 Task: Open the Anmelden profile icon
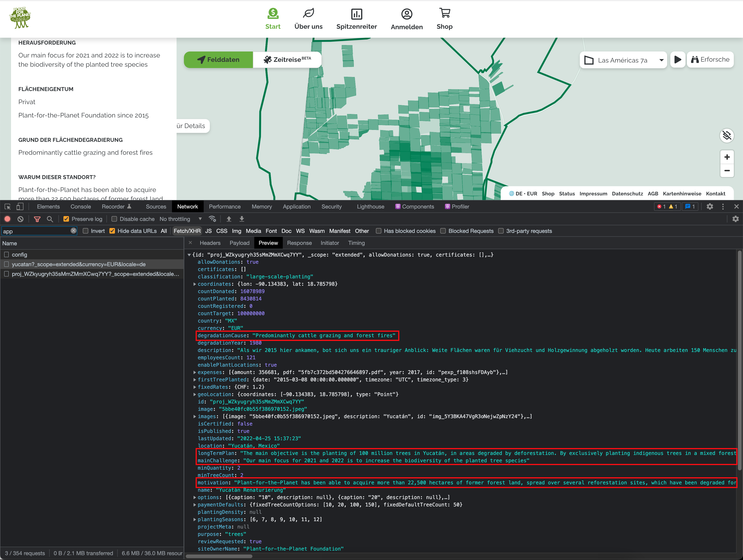[x=406, y=14]
